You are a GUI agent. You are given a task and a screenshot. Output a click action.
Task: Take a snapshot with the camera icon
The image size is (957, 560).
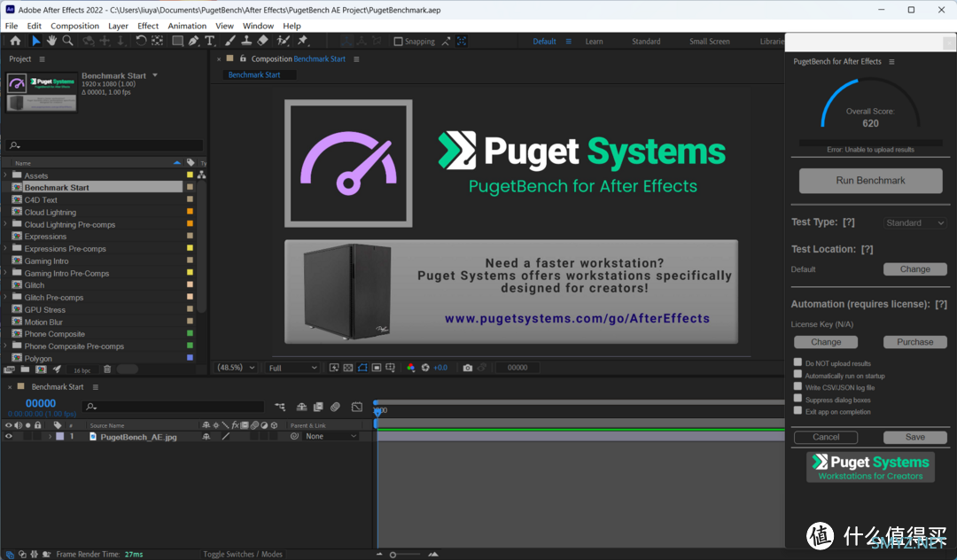coord(468,368)
